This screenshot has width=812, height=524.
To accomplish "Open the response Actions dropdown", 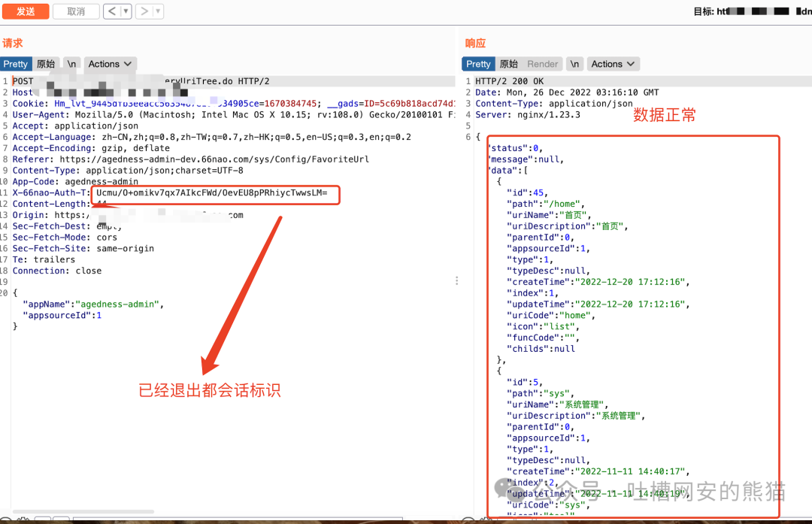I will 613,64.
